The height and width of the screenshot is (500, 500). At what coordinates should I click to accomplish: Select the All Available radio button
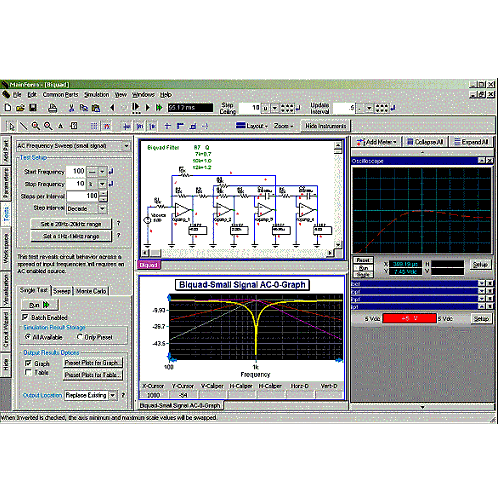28,337
